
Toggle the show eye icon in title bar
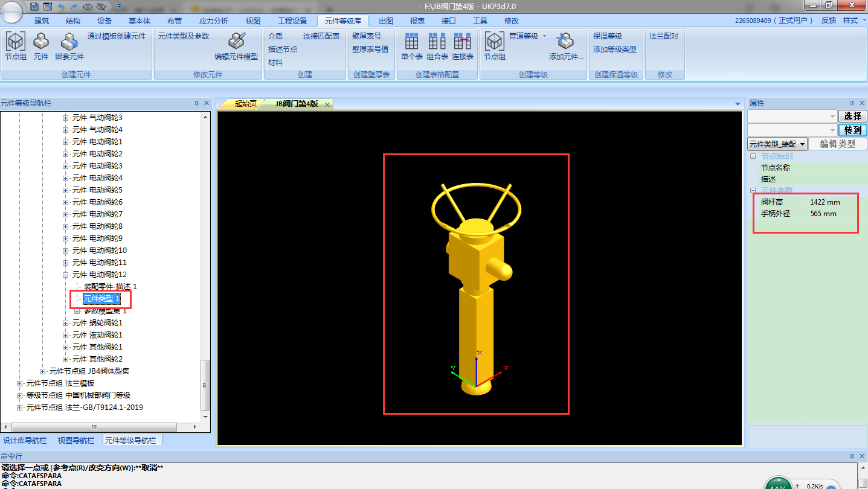tap(88, 6)
